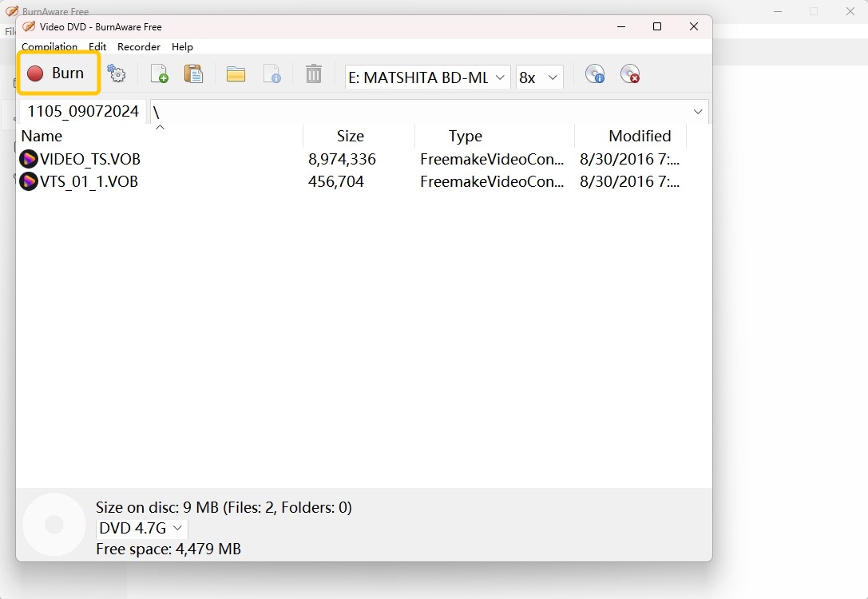The width and height of the screenshot is (868, 599).
Task: Select the VIDEO_TS.VOB file icon
Action: (x=28, y=159)
